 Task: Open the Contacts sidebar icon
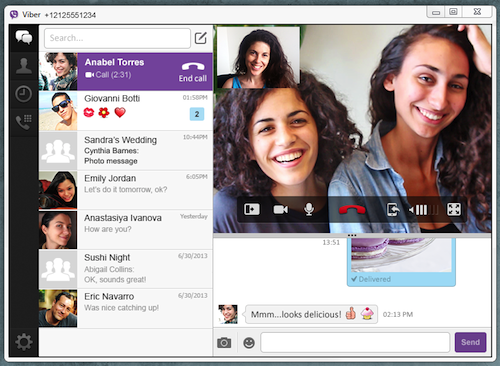point(24,66)
